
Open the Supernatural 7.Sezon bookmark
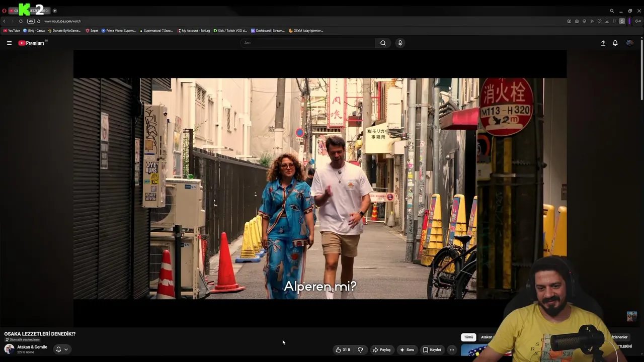pos(156,31)
